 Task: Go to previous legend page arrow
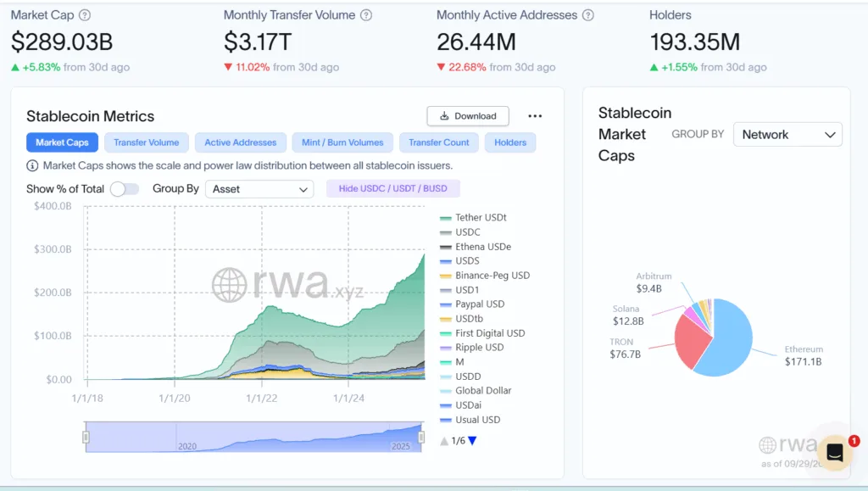click(444, 440)
